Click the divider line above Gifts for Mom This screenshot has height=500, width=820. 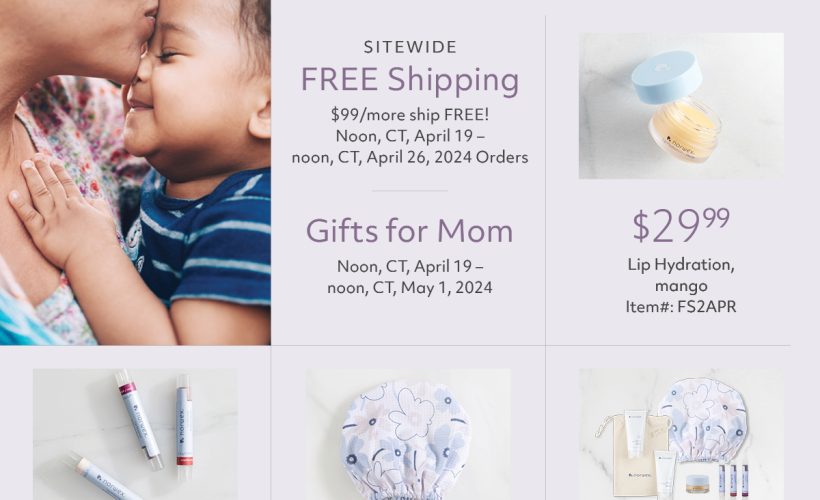point(409,190)
